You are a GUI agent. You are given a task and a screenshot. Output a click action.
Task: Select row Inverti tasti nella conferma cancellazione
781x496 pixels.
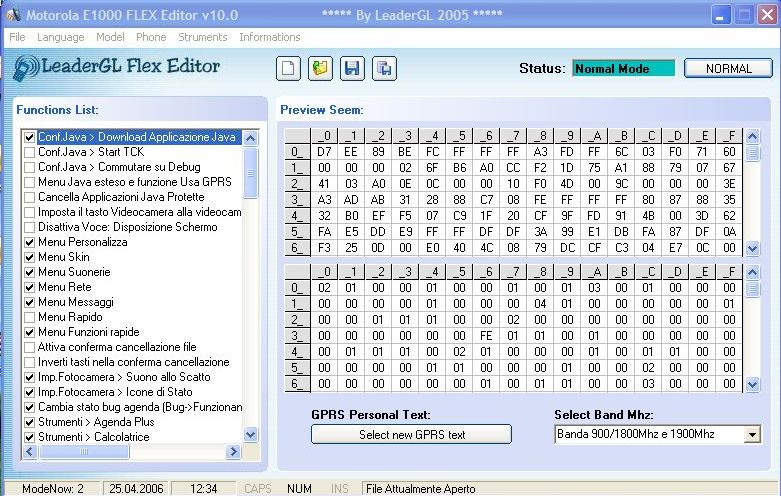[133, 362]
